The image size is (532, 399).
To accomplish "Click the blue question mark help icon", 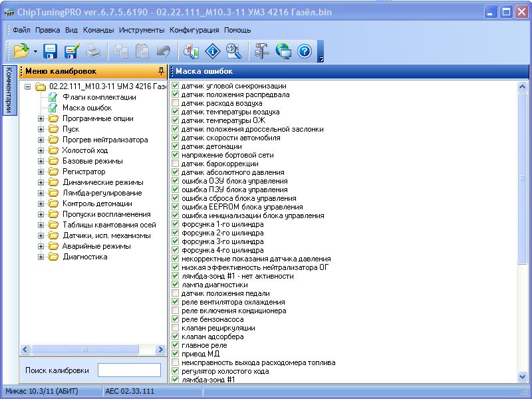I will pos(304,51).
